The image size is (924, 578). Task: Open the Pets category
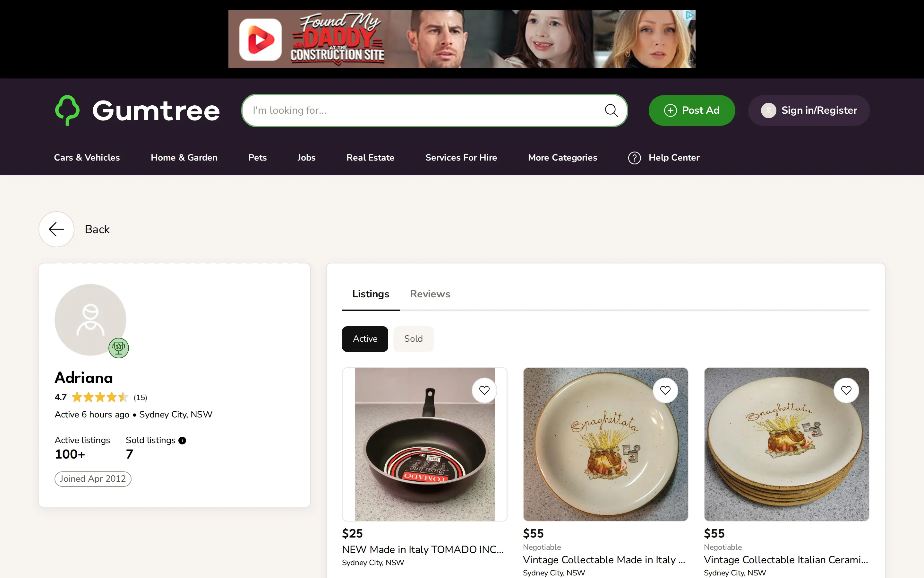coord(257,157)
